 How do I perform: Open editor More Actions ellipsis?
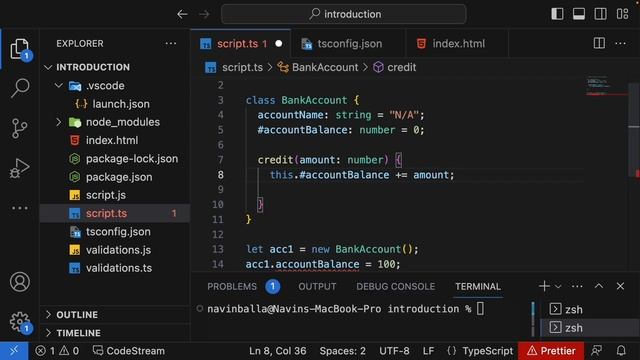620,43
